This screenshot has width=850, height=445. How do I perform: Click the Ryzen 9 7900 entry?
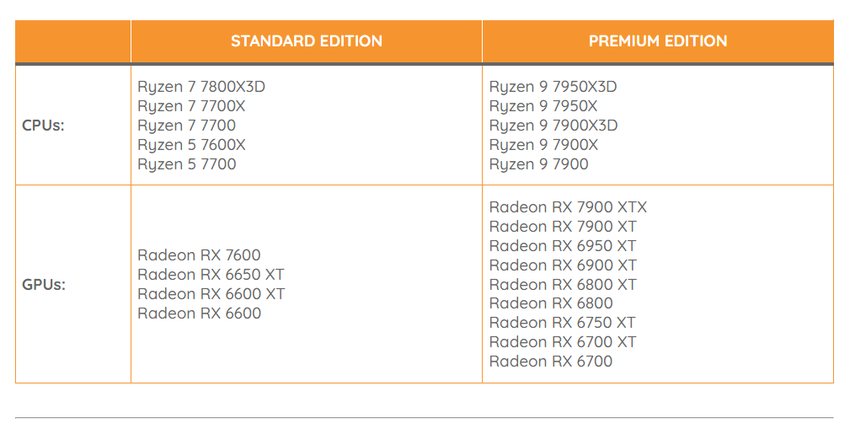click(x=537, y=164)
